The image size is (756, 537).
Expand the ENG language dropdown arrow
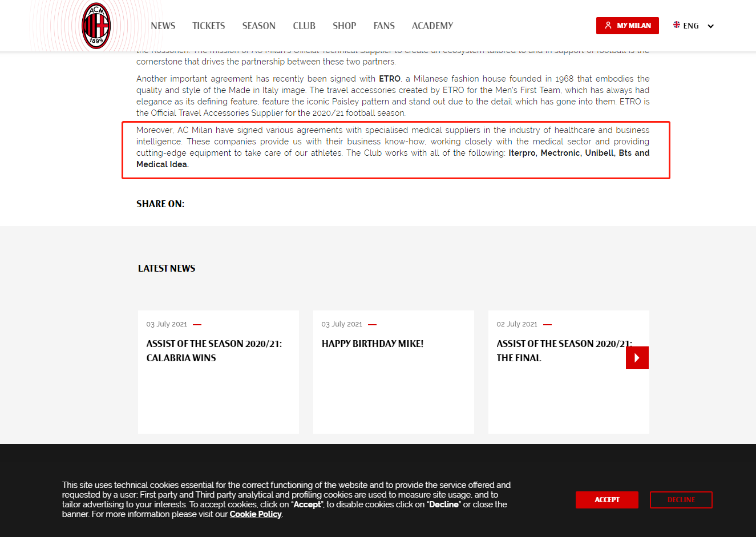click(711, 26)
